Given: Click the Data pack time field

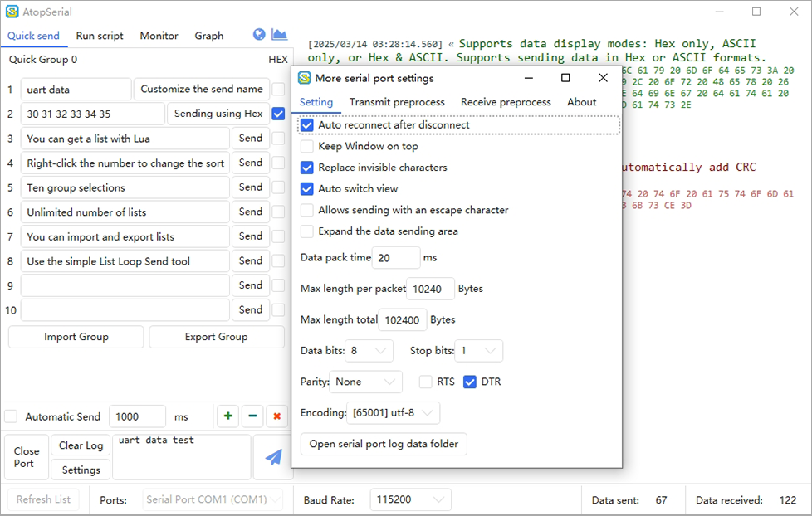Looking at the screenshot, I should (396, 258).
